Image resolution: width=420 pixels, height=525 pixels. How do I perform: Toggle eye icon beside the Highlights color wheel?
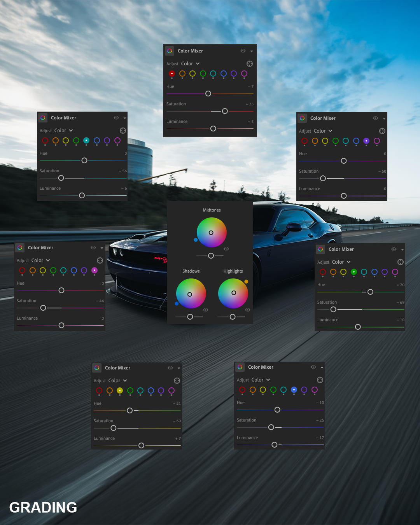(x=248, y=310)
